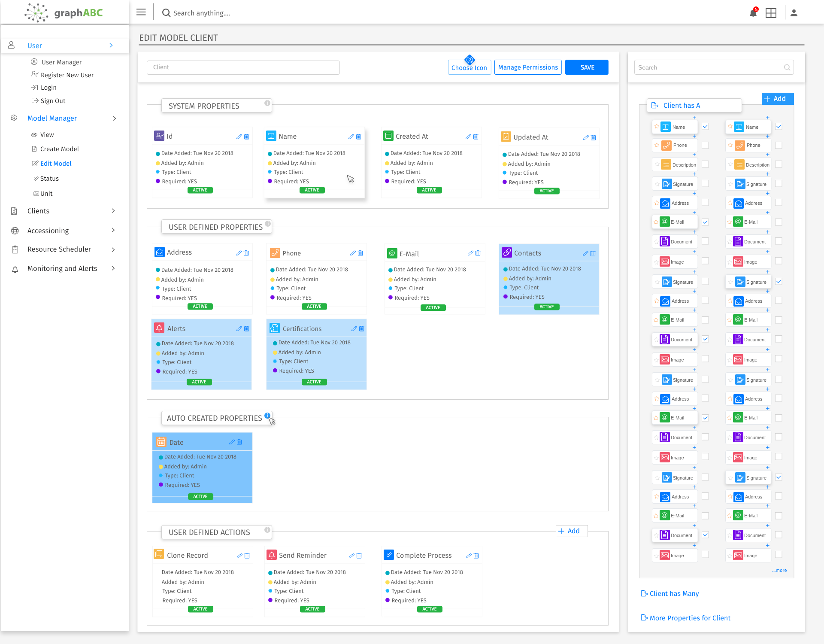Click edit pencil on the Id property card

[x=239, y=137]
